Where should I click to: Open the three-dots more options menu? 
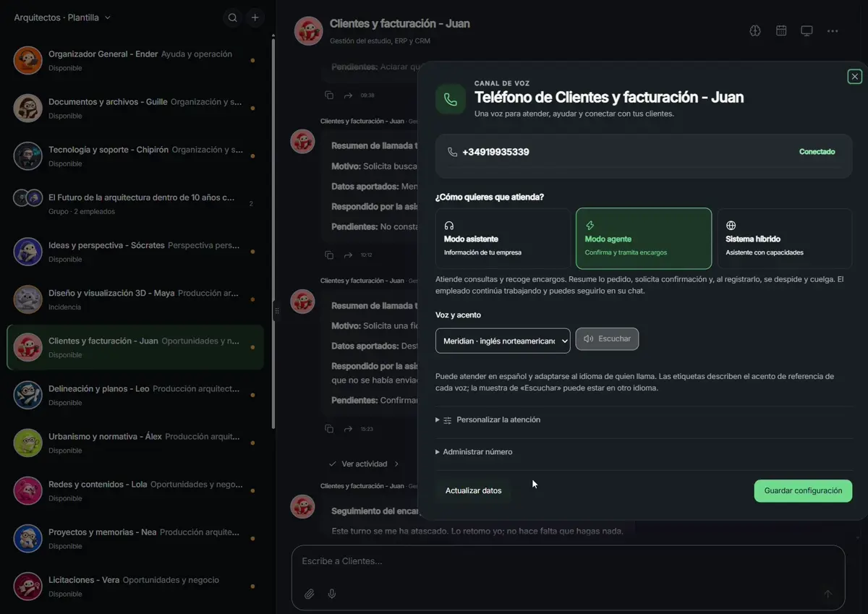[x=833, y=30]
